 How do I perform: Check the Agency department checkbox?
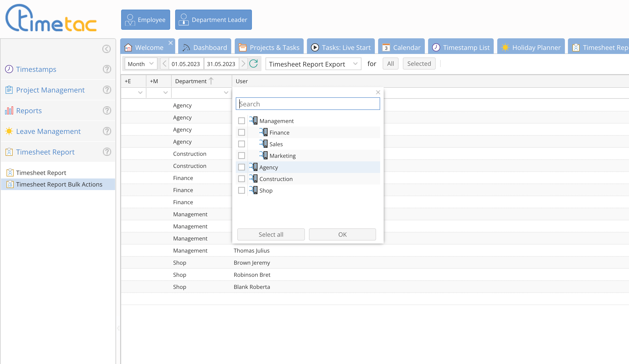click(x=242, y=167)
